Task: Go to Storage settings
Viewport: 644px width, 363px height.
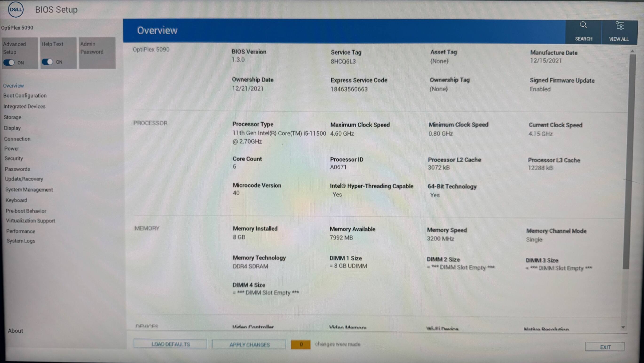Action: [x=12, y=117]
